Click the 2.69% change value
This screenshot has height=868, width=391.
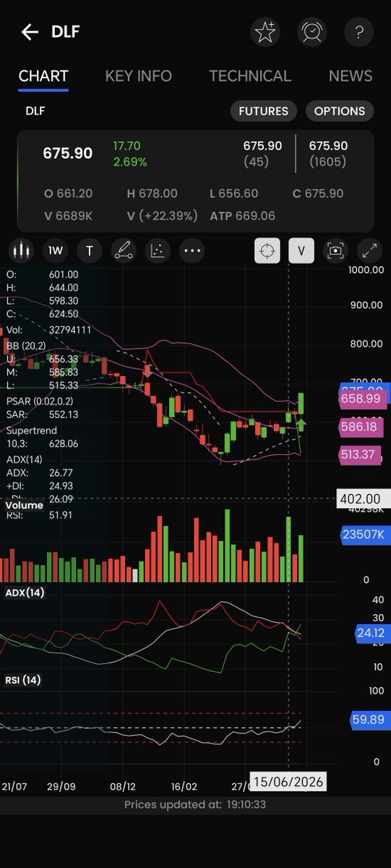coord(130,161)
